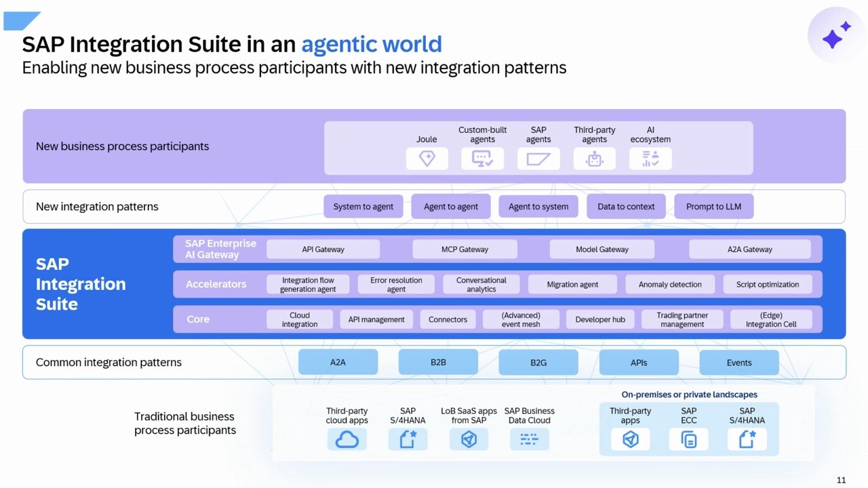Select the Agent to system pattern
The image size is (868, 488).
point(538,207)
